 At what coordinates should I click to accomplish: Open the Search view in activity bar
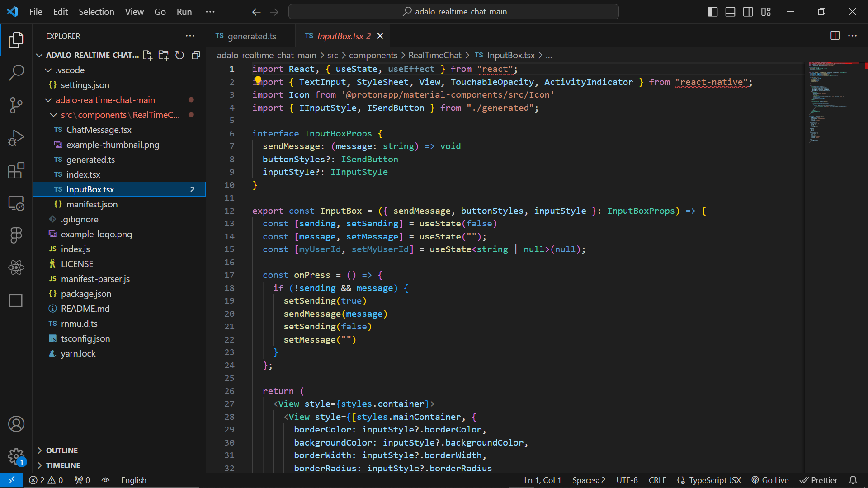coord(16,72)
